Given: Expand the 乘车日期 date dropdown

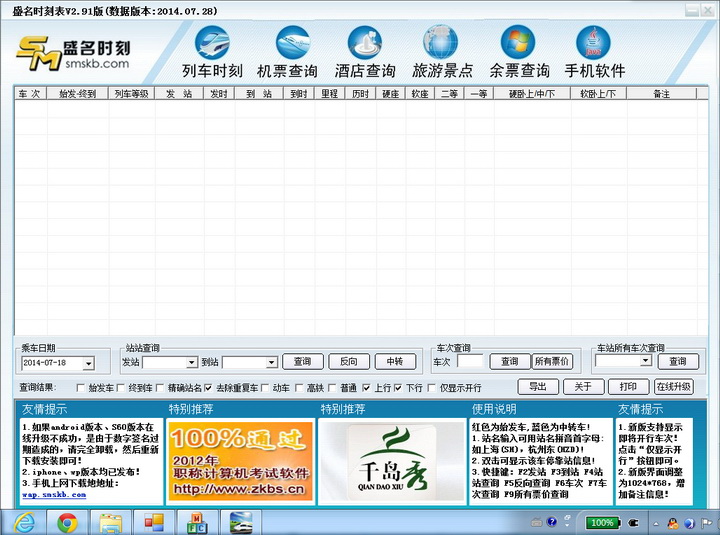Looking at the screenshot, I should (89, 364).
